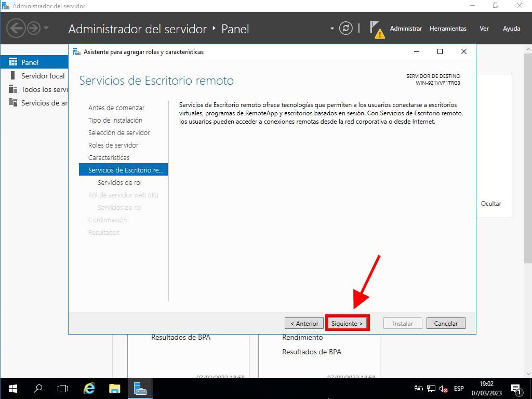The height and width of the screenshot is (399, 532).
Task: Click the back navigation arrow
Action: click(x=16, y=28)
